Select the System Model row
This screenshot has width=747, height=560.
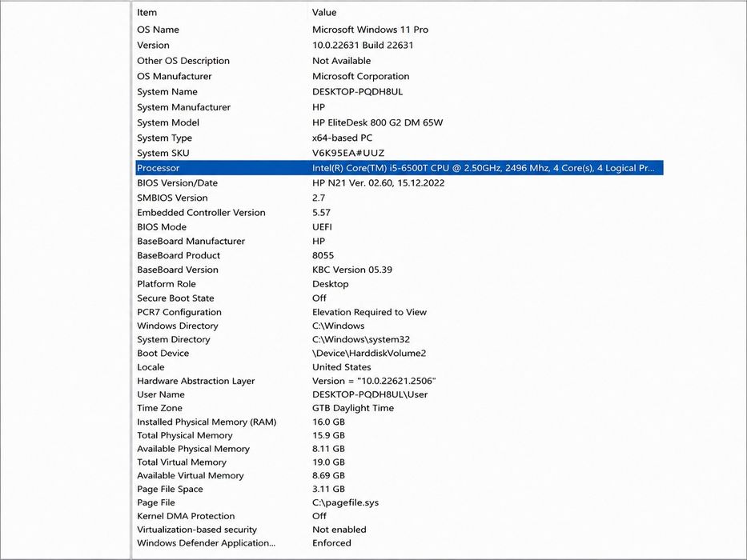click(x=400, y=122)
